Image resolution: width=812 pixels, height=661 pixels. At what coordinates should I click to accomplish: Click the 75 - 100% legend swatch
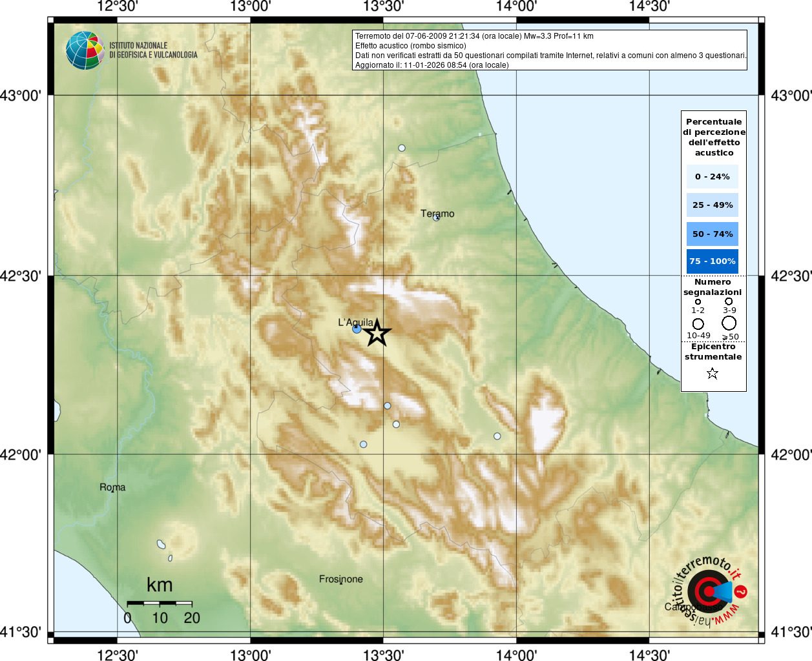tap(713, 261)
